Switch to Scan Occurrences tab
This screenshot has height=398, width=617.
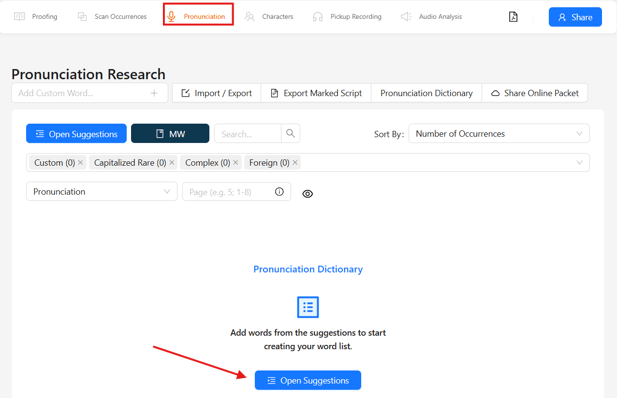(112, 17)
